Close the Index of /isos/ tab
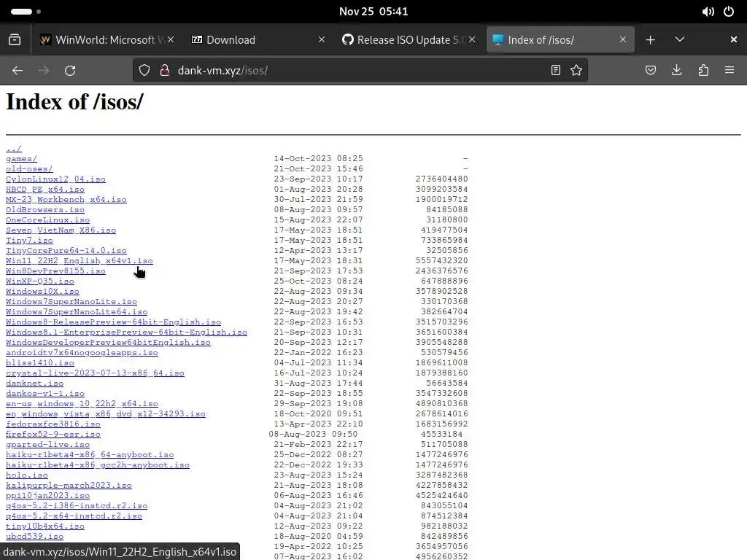 point(623,39)
